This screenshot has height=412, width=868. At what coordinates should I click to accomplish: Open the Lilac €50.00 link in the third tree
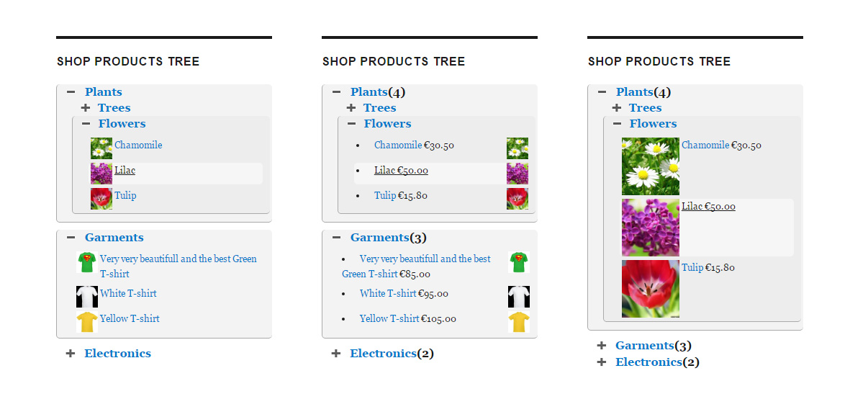(x=708, y=207)
